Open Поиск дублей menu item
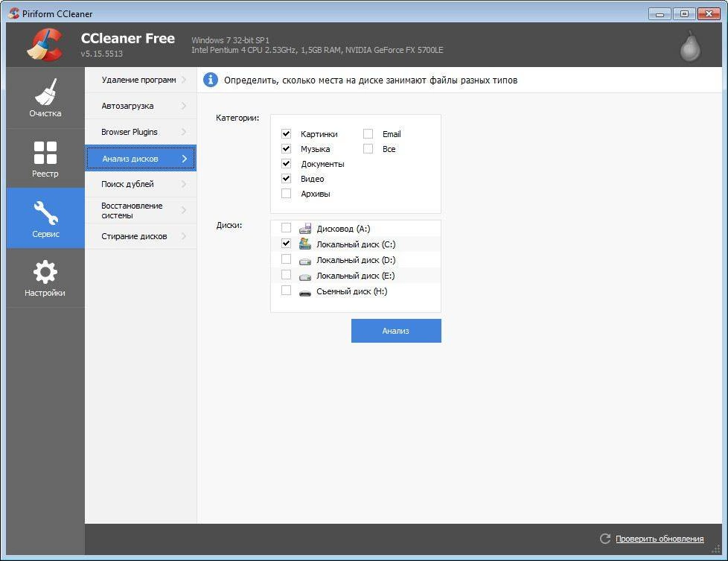The width and height of the screenshot is (728, 561). pyautogui.click(x=141, y=184)
